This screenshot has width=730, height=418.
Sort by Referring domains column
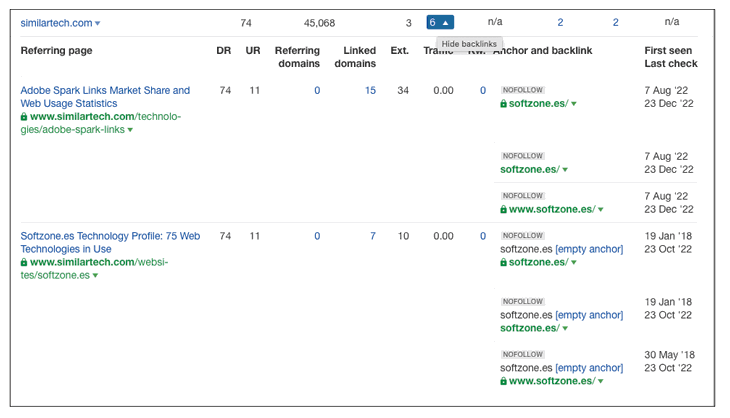pos(297,57)
